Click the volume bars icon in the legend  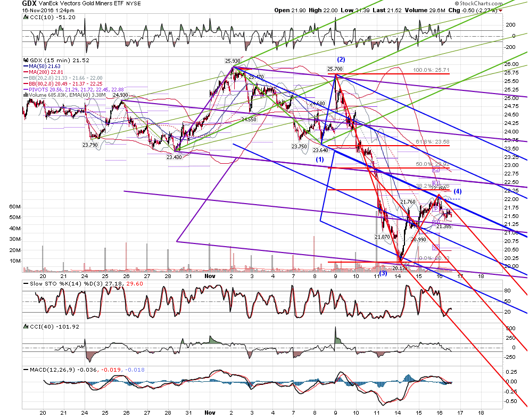point(26,95)
